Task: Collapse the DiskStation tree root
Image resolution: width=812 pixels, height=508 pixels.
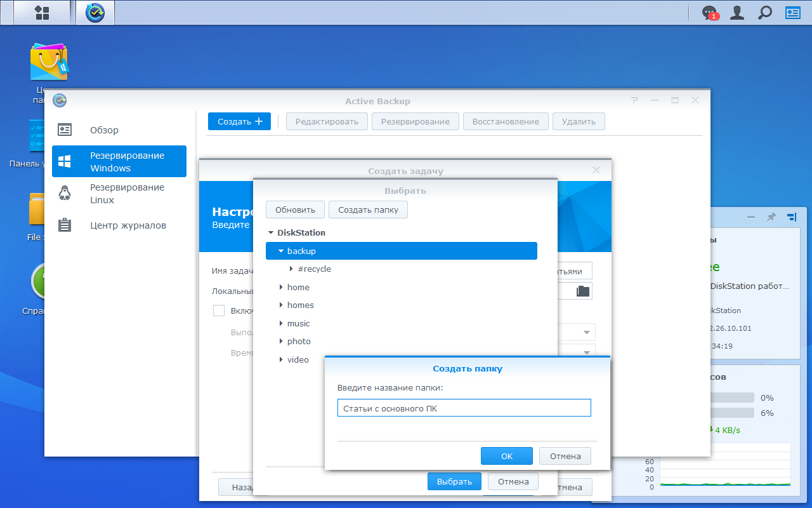Action: (x=271, y=233)
